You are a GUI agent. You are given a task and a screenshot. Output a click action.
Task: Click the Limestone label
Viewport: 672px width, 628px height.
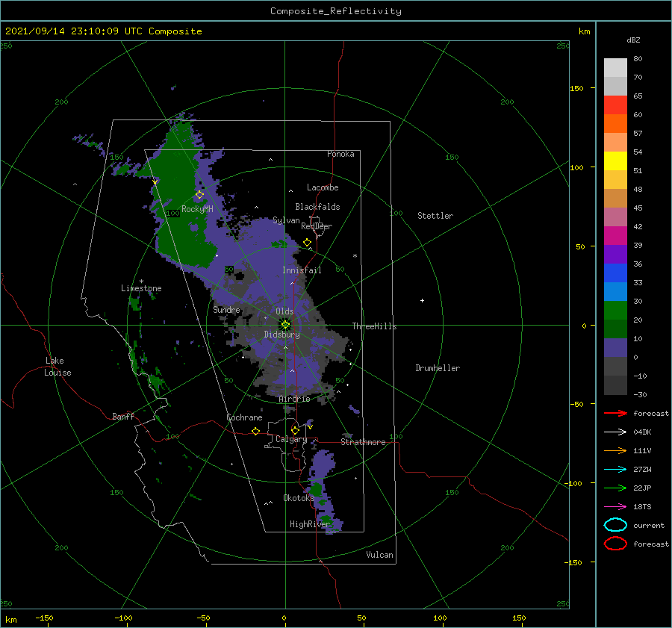pyautogui.click(x=141, y=288)
